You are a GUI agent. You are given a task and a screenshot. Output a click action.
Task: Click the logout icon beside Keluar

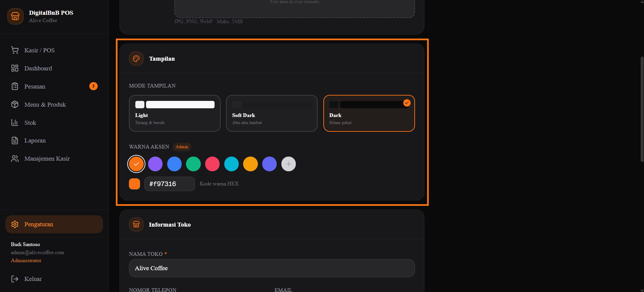pos(15,279)
